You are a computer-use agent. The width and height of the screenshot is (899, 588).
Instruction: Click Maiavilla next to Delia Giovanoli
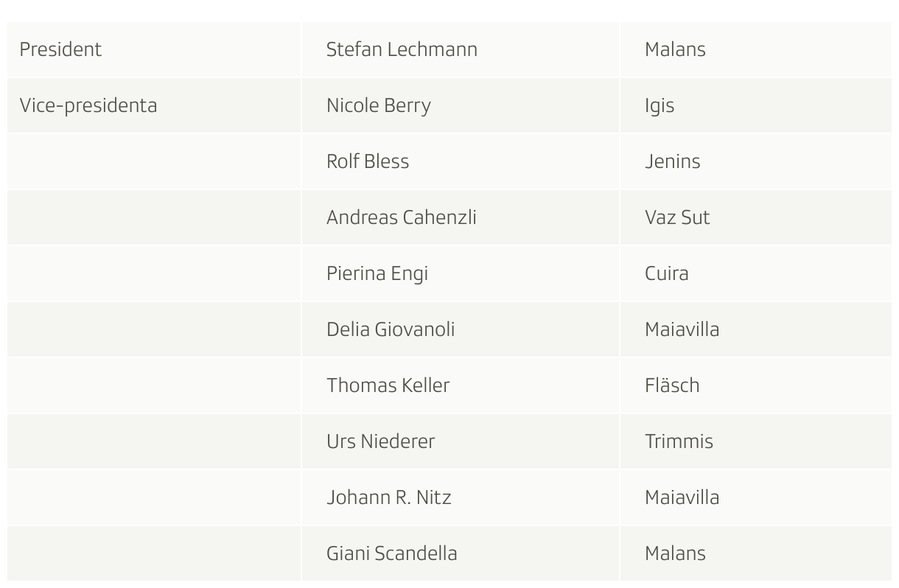tap(682, 329)
